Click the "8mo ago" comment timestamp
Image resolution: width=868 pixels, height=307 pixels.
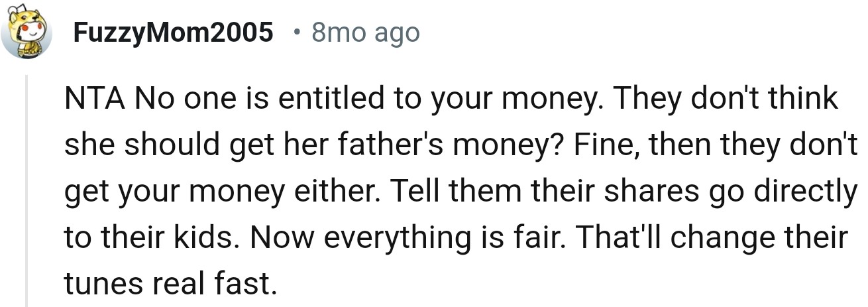click(364, 32)
